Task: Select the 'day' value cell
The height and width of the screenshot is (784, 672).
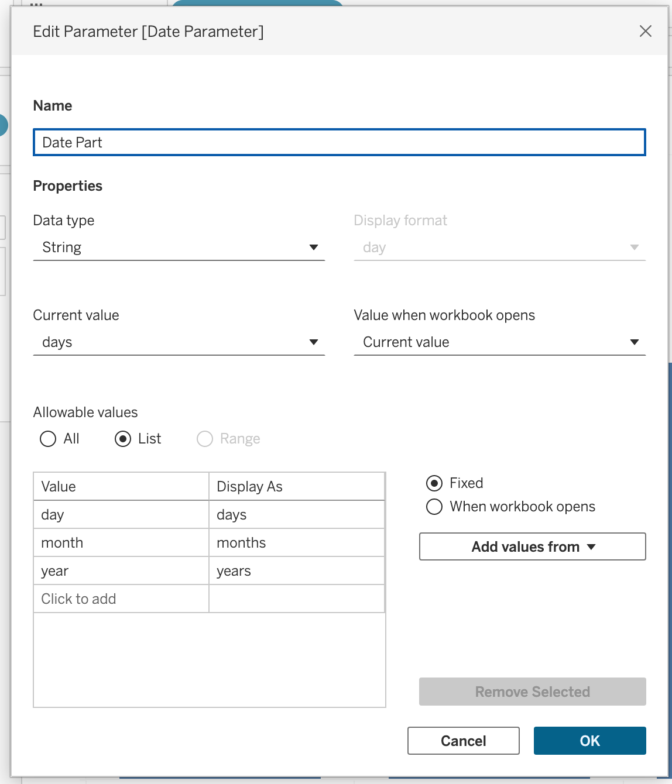Action: 121,515
